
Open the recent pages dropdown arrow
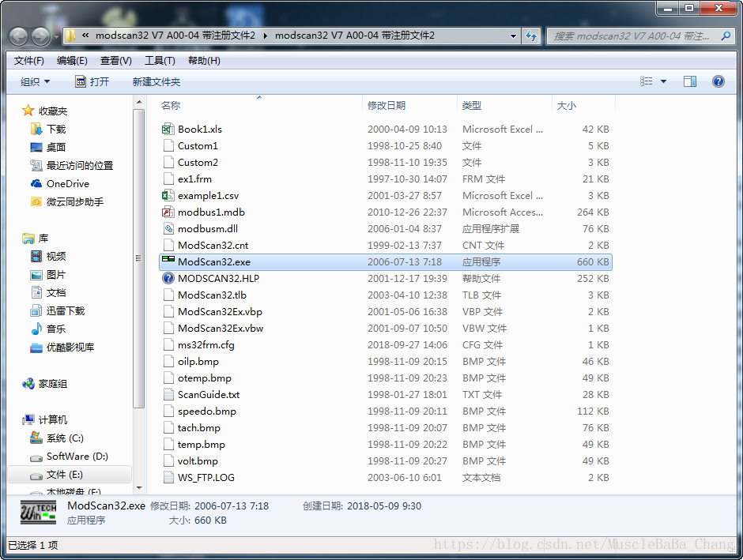click(56, 36)
